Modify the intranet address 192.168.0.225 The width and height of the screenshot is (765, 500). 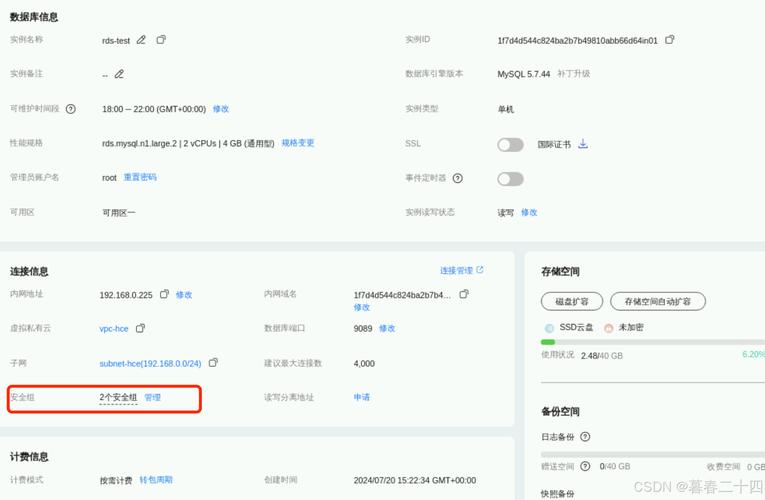coord(184,295)
